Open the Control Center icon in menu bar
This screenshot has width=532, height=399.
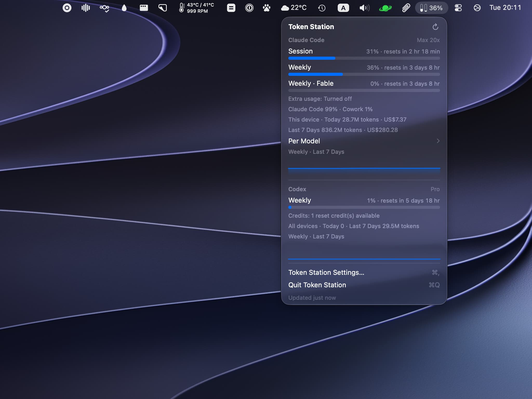pos(458,8)
